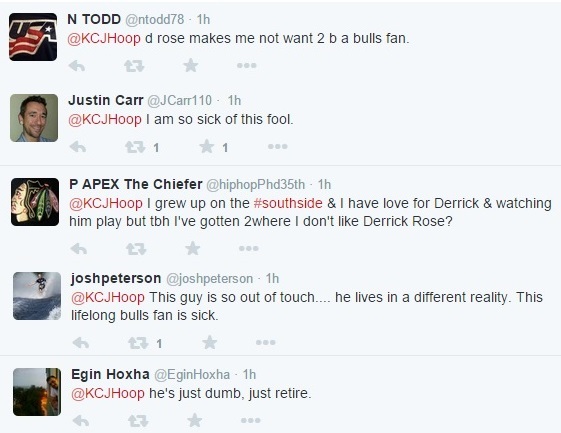Favorite P APEX The Chiefer's tweet
The image size is (561, 433).
point(192,248)
